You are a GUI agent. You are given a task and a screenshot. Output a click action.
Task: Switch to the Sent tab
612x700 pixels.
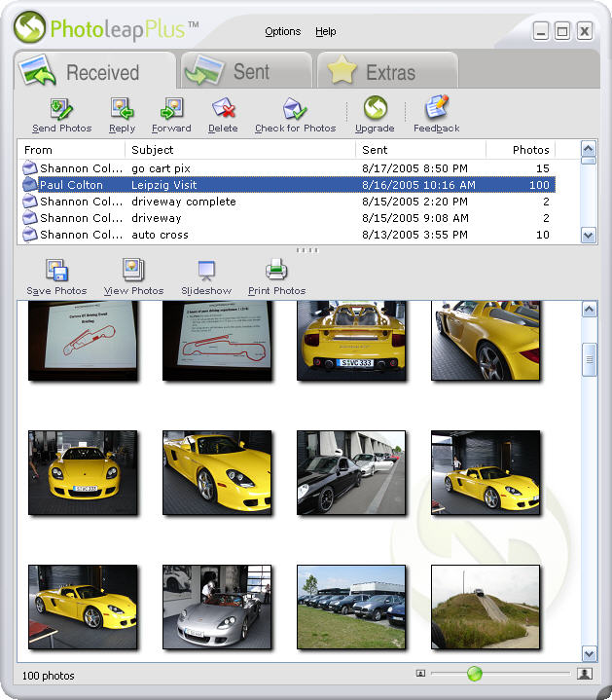pyautogui.click(x=246, y=70)
